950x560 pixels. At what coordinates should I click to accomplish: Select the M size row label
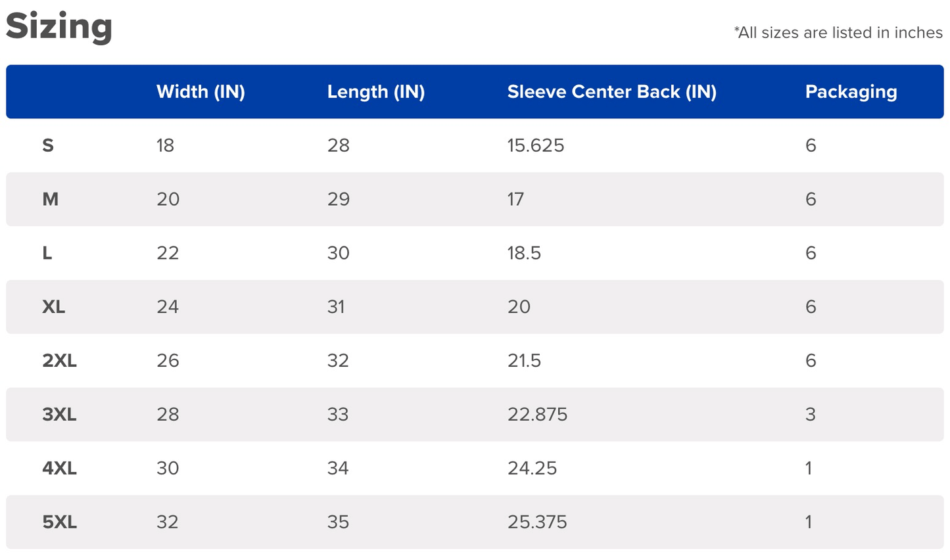(51, 199)
